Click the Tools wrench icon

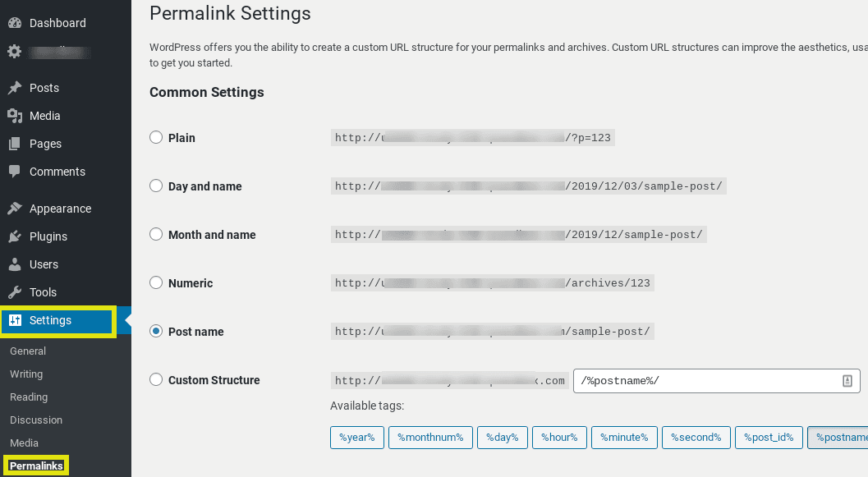point(15,292)
